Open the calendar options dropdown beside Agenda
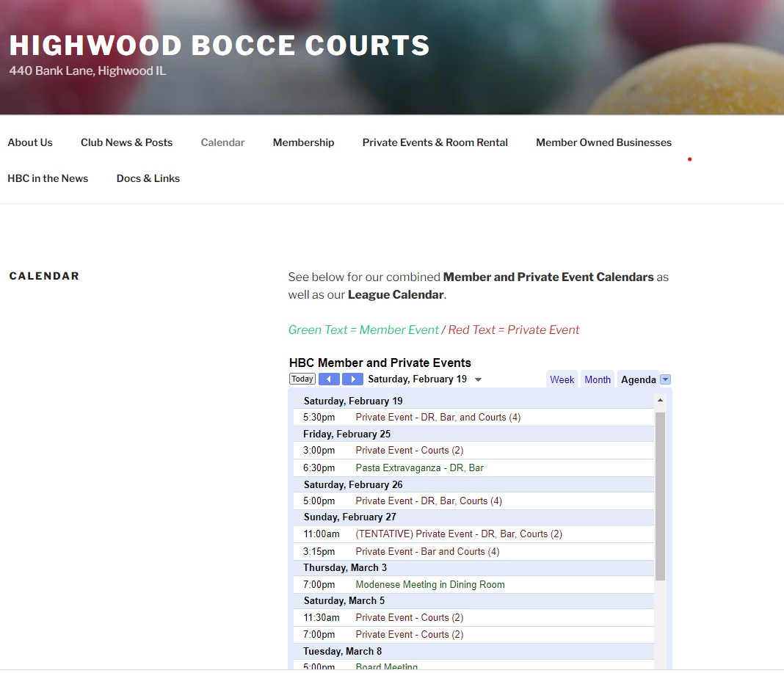784x673 pixels. (665, 379)
